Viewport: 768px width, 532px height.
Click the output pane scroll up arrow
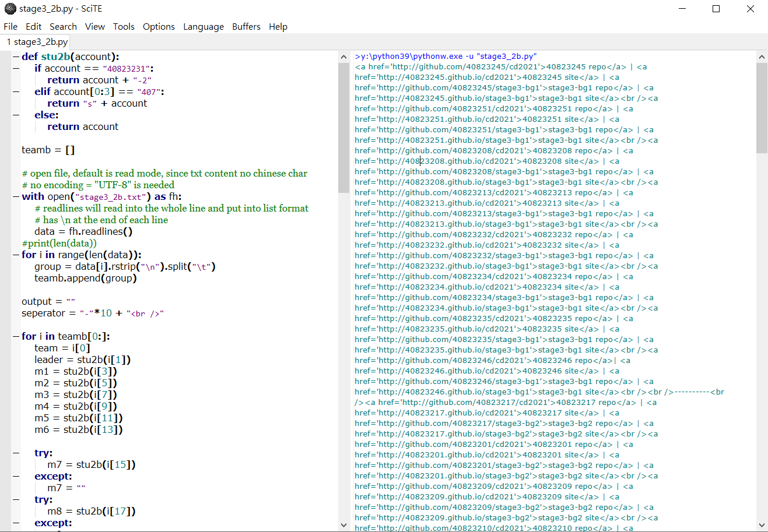[762, 57]
